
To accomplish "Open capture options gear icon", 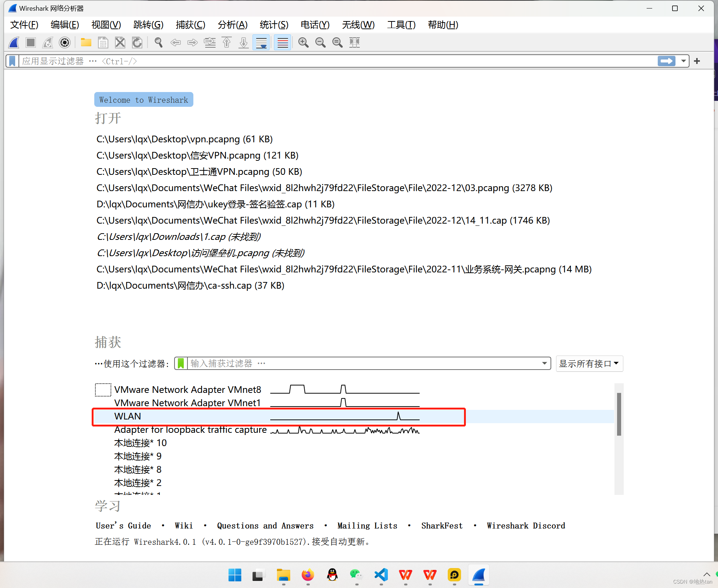I will tap(65, 43).
